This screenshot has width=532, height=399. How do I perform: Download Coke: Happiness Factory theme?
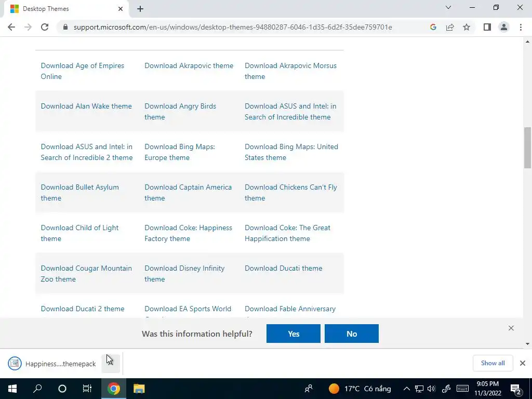click(188, 233)
